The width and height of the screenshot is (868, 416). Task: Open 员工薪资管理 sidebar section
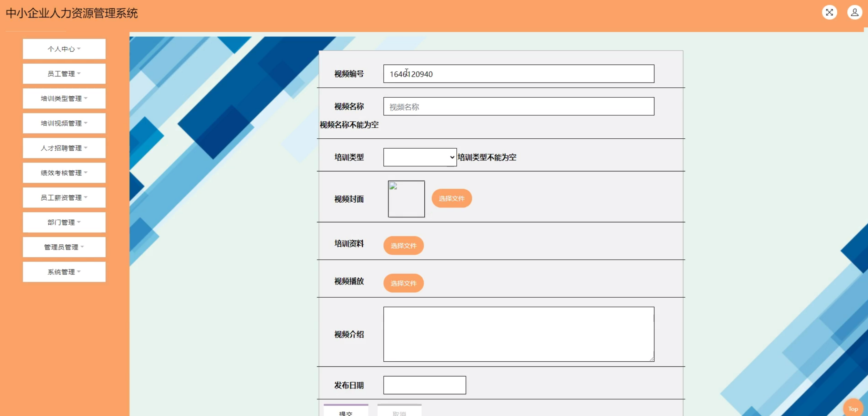(x=64, y=198)
